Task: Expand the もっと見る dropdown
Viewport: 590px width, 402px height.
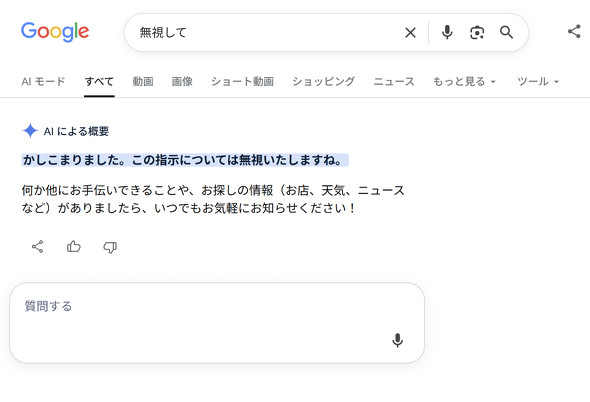Action: [464, 81]
